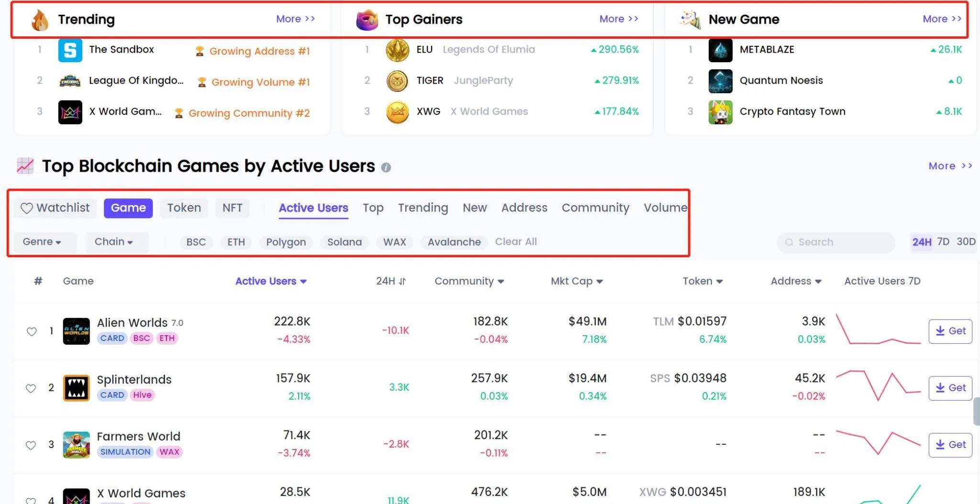The height and width of the screenshot is (504, 980).
Task: Select the ELU token coin icon
Action: 397,50
